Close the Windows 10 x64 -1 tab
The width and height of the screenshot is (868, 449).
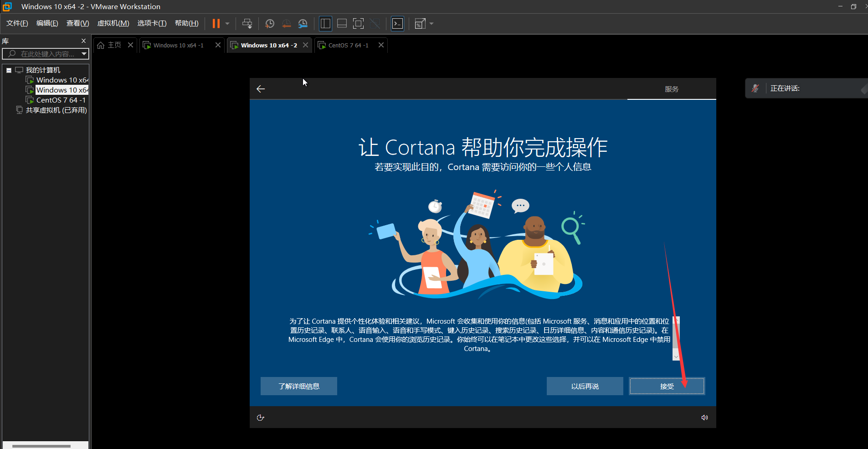point(218,45)
